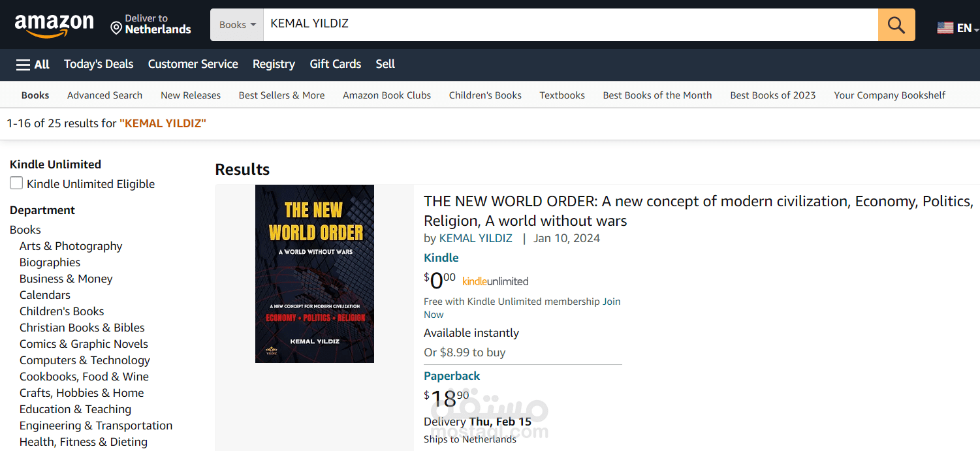Click Deliver to Netherlands location selector

coord(151,24)
